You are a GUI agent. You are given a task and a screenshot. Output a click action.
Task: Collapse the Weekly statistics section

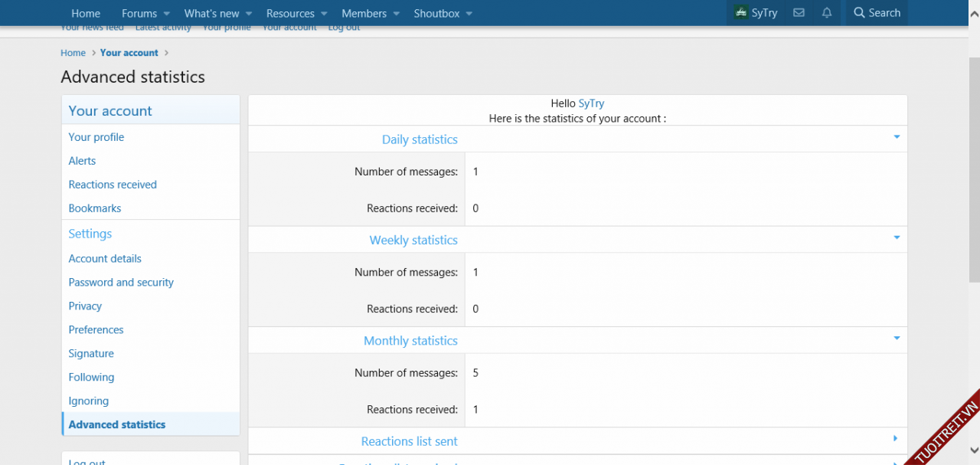[x=896, y=238]
